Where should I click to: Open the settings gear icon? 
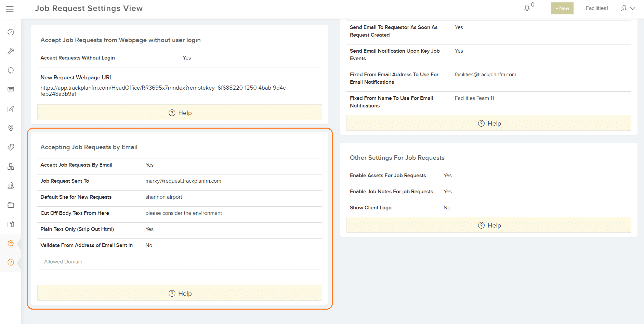[11, 243]
